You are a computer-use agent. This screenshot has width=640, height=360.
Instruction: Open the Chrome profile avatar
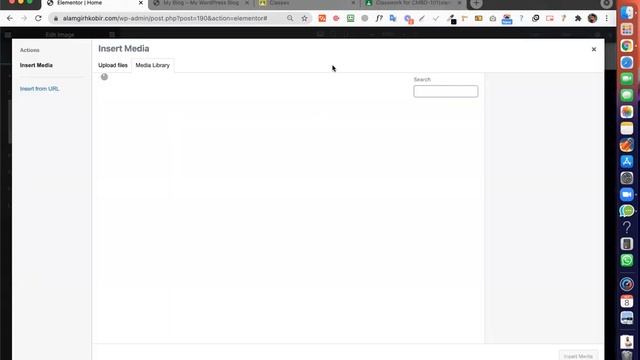coord(592,18)
